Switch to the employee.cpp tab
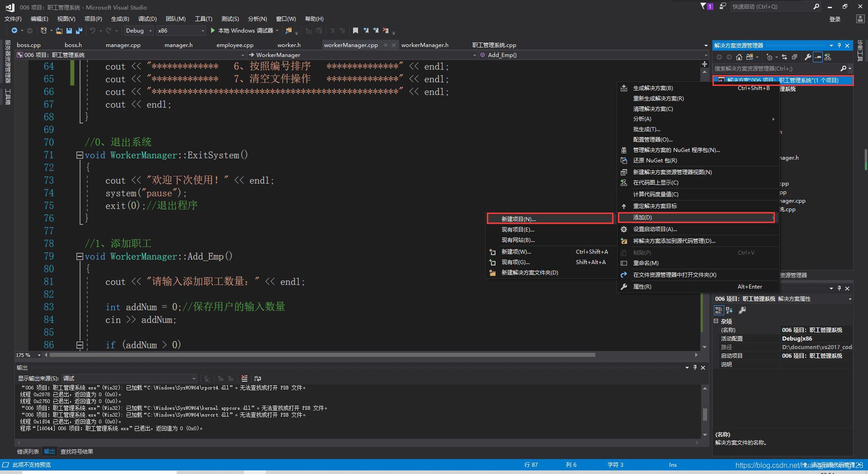This screenshot has height=474, width=868. pos(235,45)
